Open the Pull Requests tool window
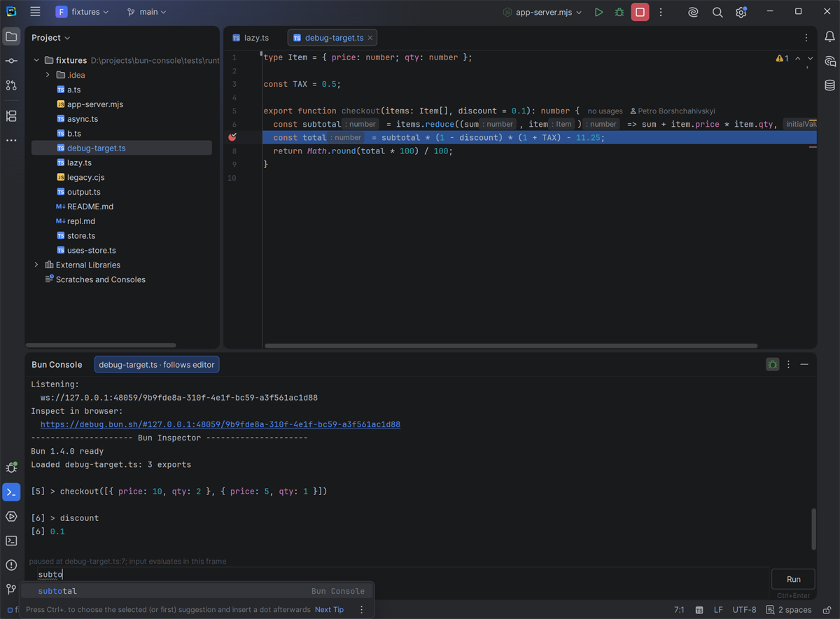The image size is (840, 619). (x=11, y=85)
